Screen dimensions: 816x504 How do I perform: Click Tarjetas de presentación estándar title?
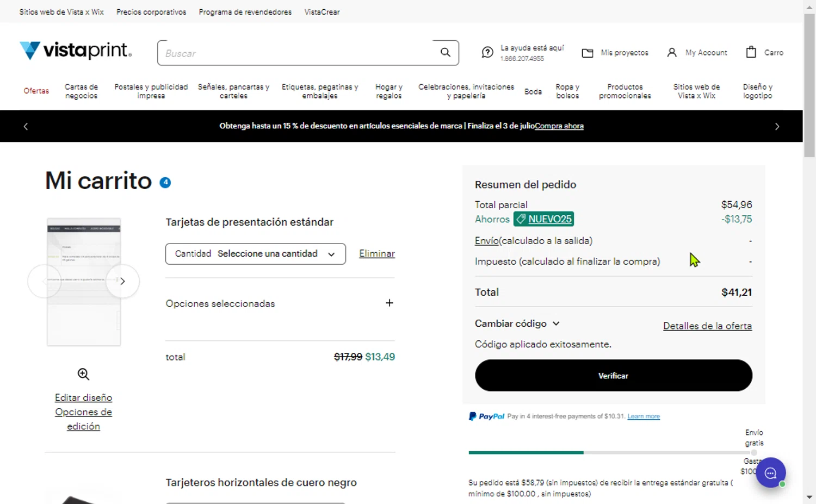(249, 222)
